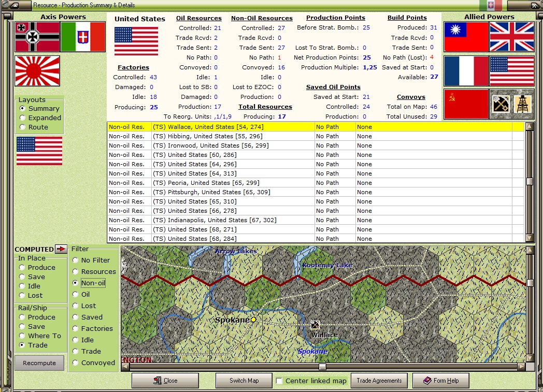The height and width of the screenshot is (392, 543).
Task: Choose the Japanese rising sun flag
Action: coord(37,70)
